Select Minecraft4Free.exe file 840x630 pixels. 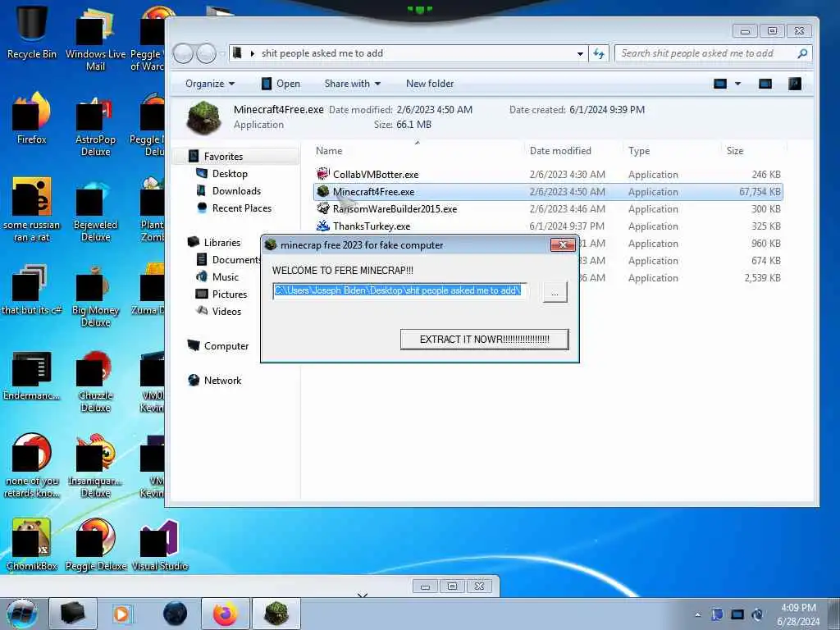(x=549, y=192)
